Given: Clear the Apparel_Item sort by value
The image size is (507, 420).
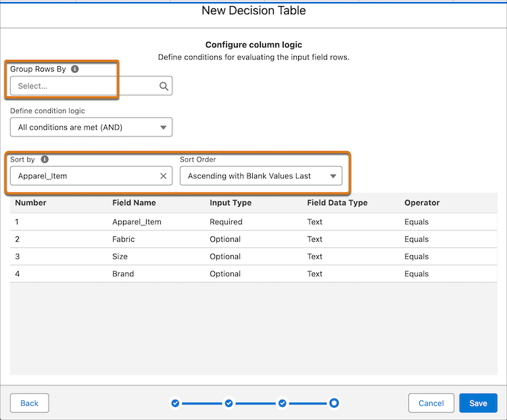Looking at the screenshot, I should click(163, 176).
